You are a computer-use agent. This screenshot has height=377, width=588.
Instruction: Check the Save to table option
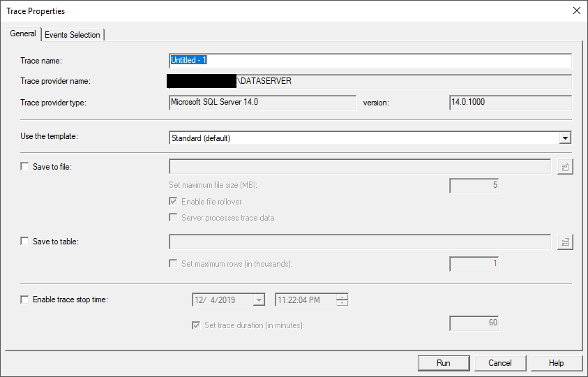[25, 242]
